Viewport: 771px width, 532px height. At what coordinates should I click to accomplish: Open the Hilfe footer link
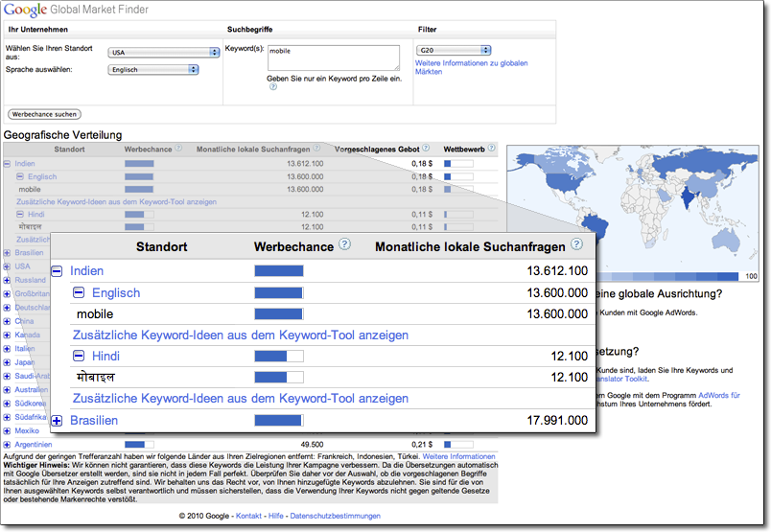[276, 516]
